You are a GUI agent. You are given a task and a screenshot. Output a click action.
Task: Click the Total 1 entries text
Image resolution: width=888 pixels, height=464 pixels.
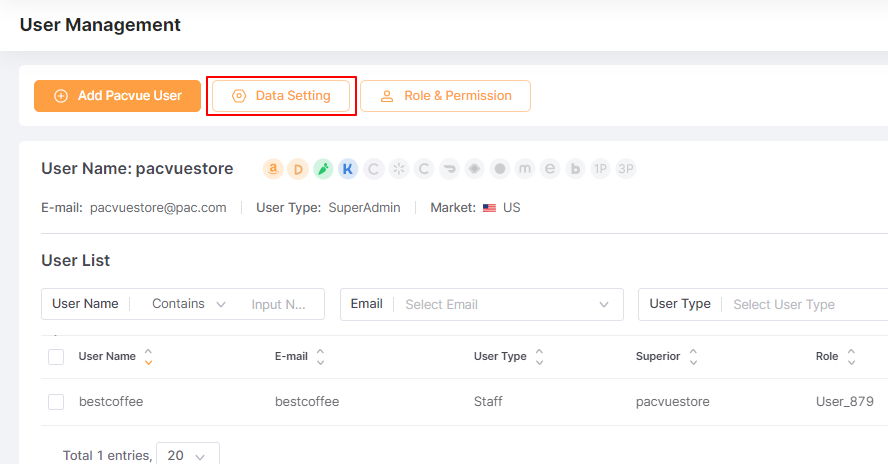click(108, 456)
